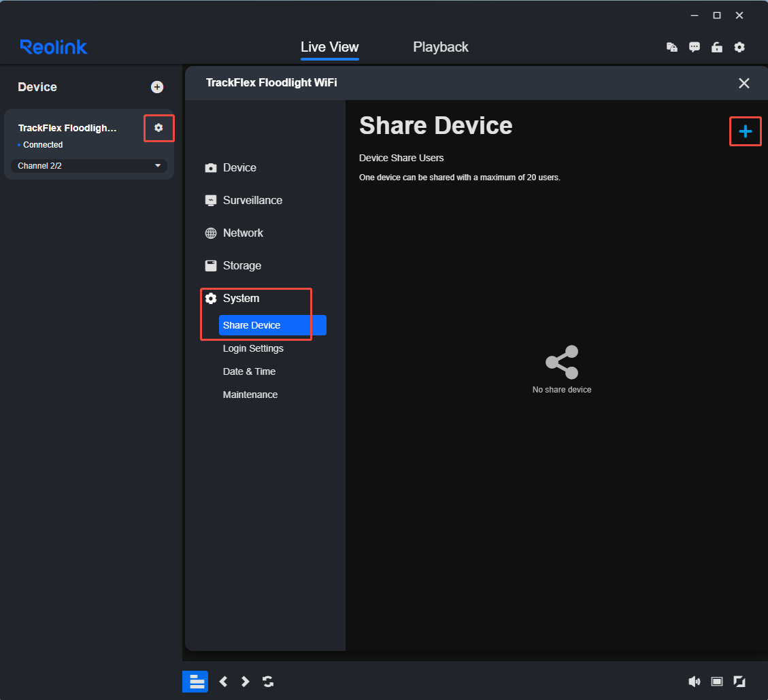Click the unlock padlock icon in header
This screenshot has width=768, height=700.
point(716,47)
